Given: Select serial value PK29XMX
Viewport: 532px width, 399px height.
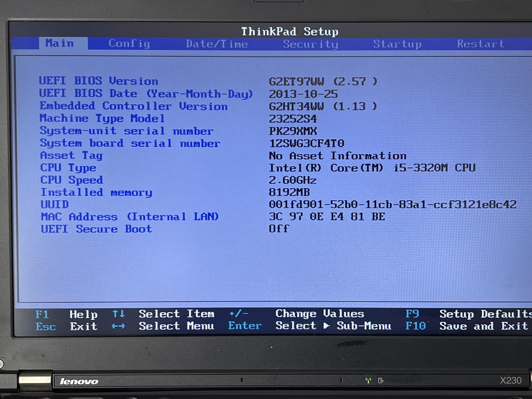Looking at the screenshot, I should point(293,131).
